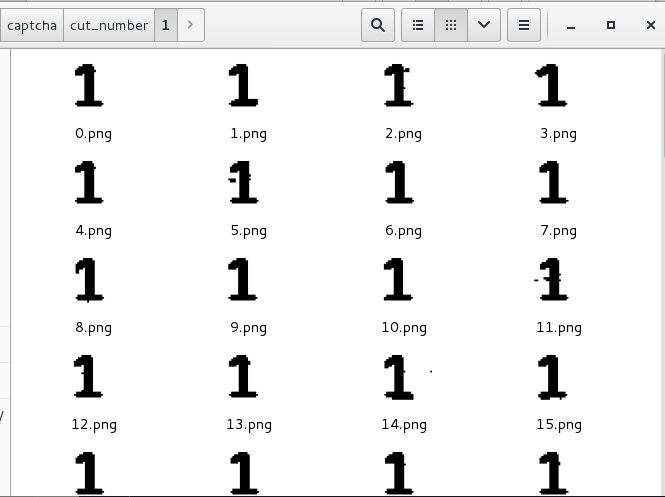Click the 13.png file name
The width and height of the screenshot is (665, 497).
(249, 425)
